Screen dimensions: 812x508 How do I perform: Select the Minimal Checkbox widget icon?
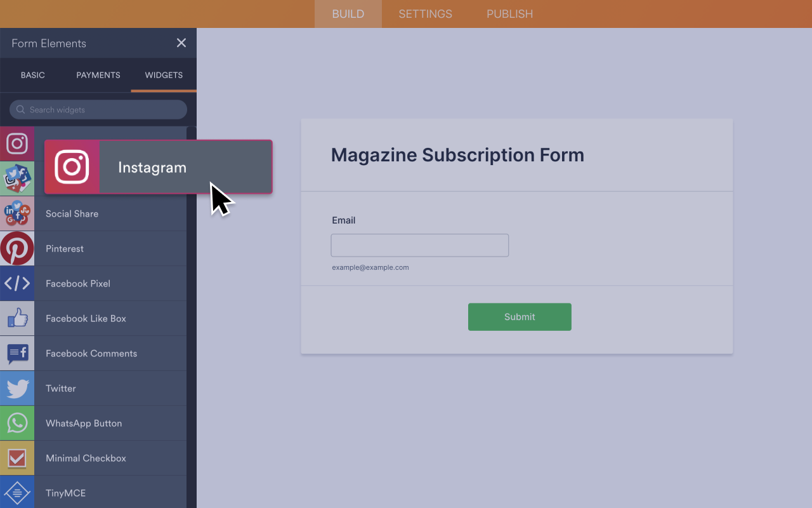(17, 458)
